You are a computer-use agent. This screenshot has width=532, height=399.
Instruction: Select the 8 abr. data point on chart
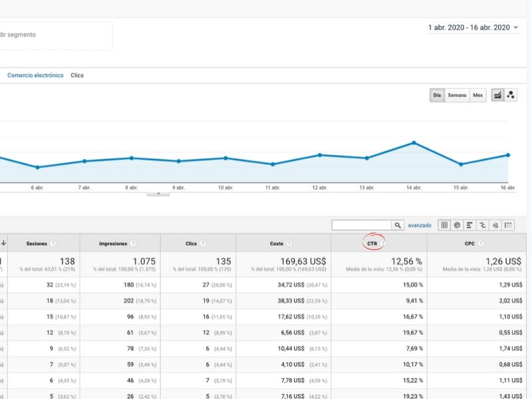pos(132,158)
